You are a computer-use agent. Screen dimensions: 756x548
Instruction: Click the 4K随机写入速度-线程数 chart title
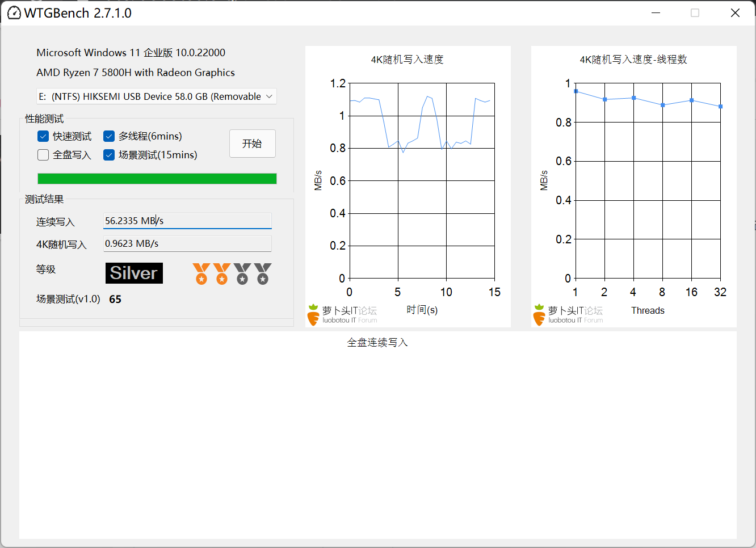pyautogui.click(x=633, y=60)
